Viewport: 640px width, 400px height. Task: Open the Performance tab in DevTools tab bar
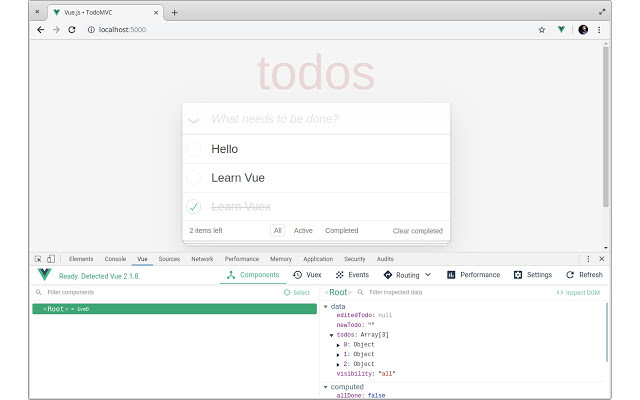pos(242,259)
